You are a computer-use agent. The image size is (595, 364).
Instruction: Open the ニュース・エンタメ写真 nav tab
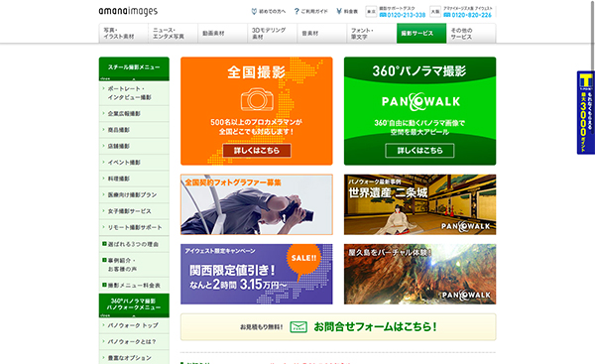(x=173, y=34)
